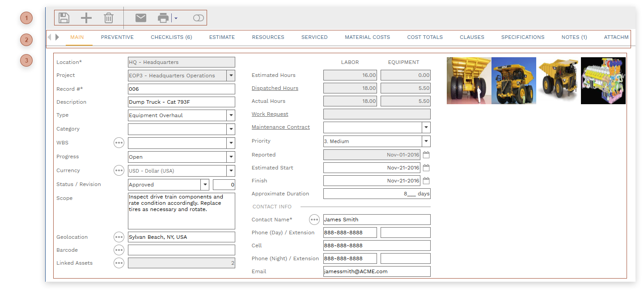Screen dimensions: 644x292
Task: Click the Dispatched Hours link
Action: coord(275,88)
